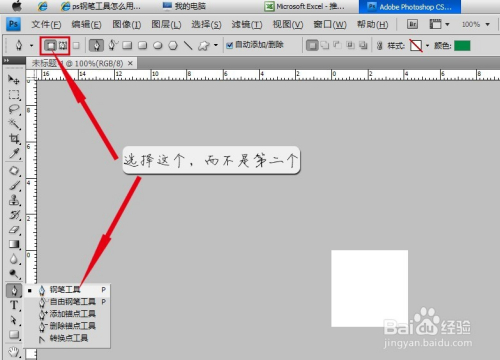The image size is (500, 360).
Task: Open the 编辑(E) menu
Action: 86,24
